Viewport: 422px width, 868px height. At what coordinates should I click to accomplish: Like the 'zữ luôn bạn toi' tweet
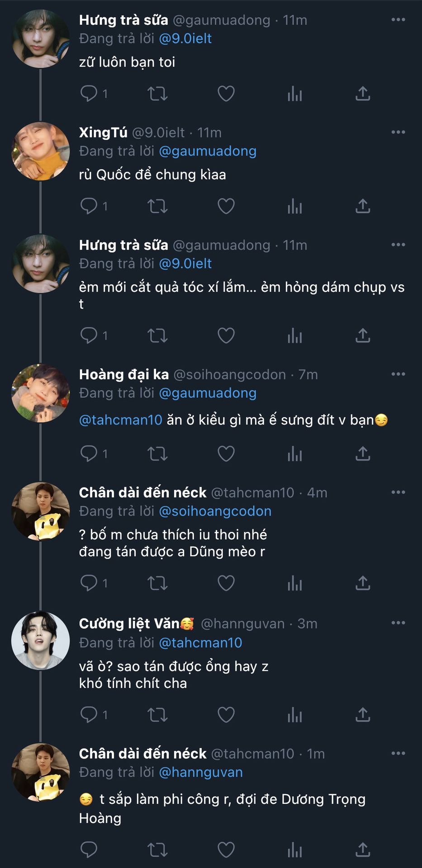[226, 94]
